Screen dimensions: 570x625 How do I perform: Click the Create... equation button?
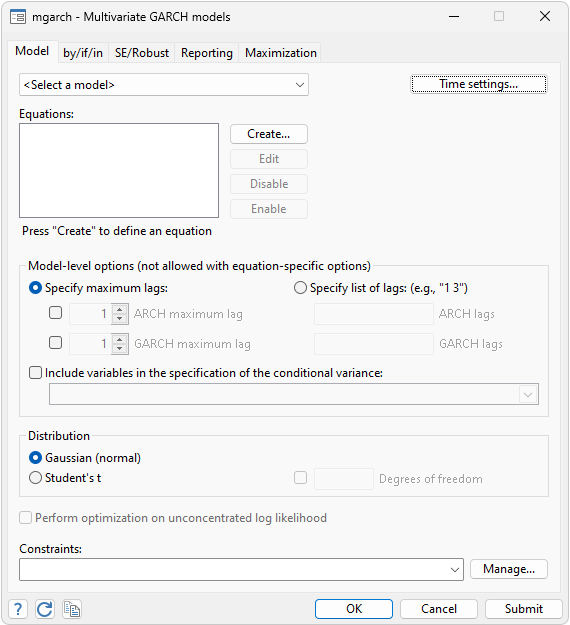click(x=269, y=134)
